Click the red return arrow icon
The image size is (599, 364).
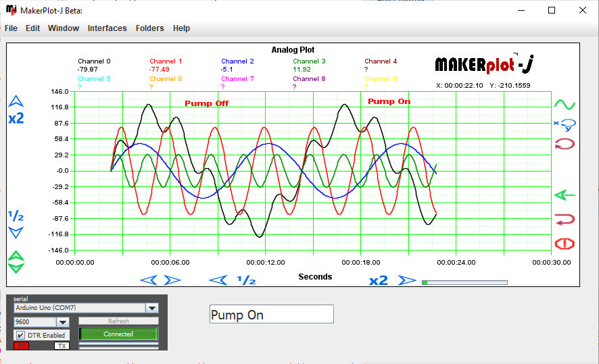pos(565,219)
